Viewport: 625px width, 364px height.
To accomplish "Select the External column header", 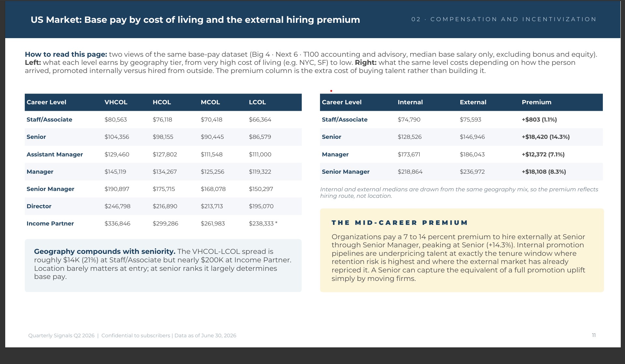I will [473, 102].
